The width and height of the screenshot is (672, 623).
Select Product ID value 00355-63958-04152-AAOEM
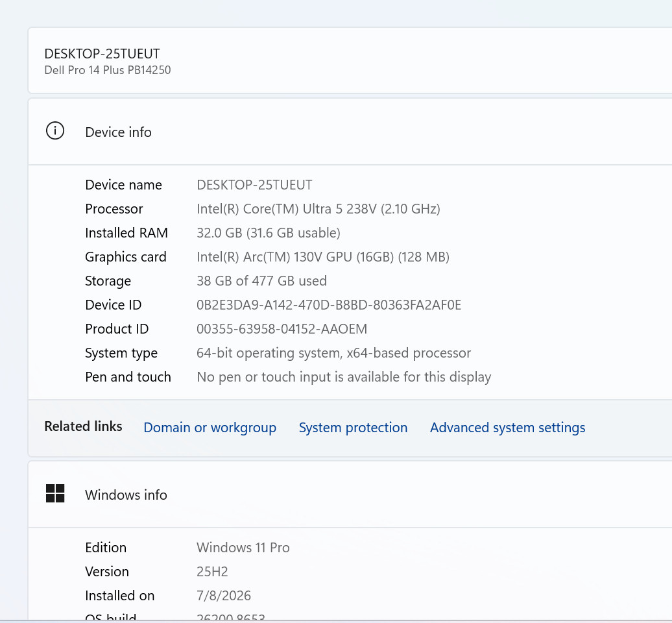282,329
